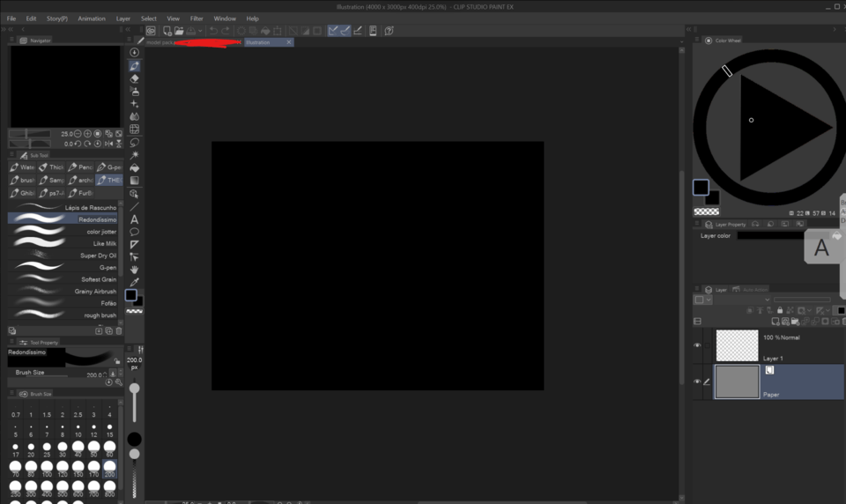Select the Lasso selection tool
Screen dimensions: 846x504
tap(134, 142)
